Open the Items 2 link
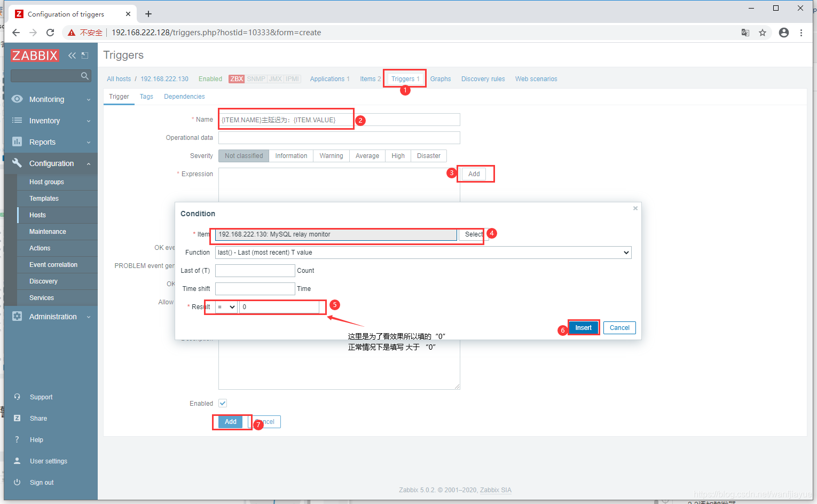This screenshot has height=504, width=817. (x=370, y=79)
